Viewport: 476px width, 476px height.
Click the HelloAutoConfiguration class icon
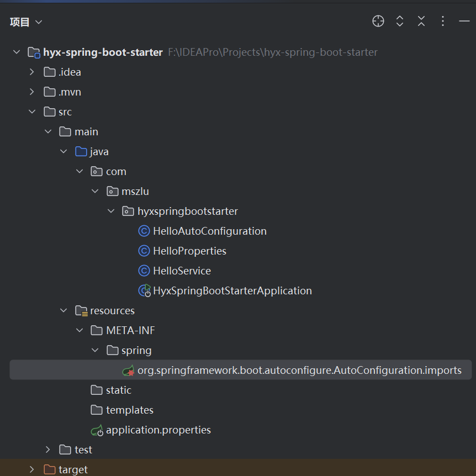(x=144, y=231)
